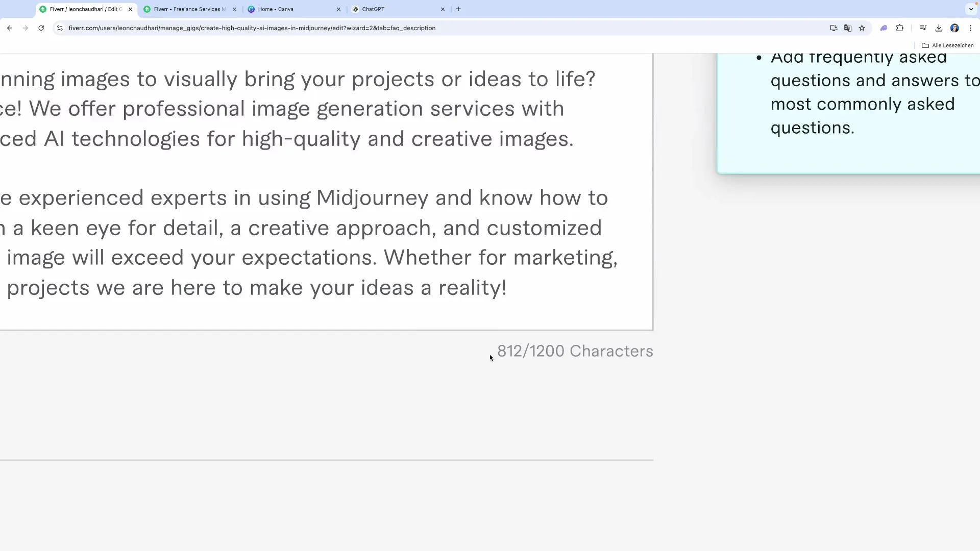Go back to the previous page
The width and height of the screenshot is (980, 551).
click(x=10, y=28)
